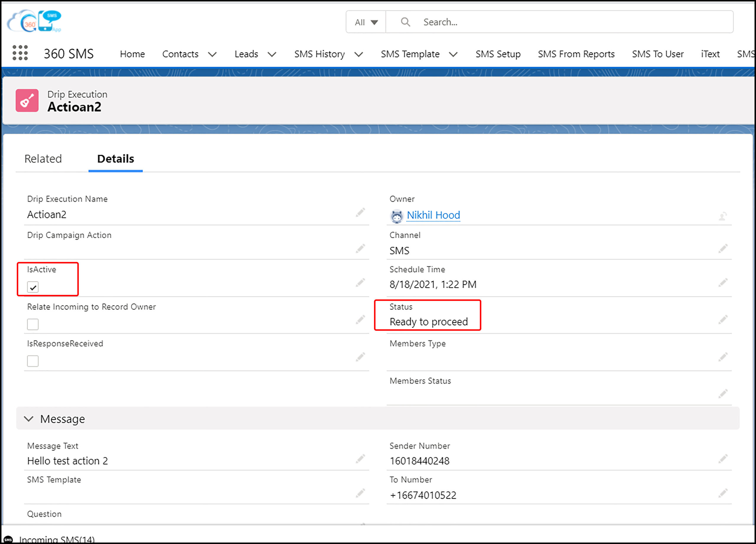Open SMS History nav item
The width and height of the screenshot is (756, 544).
tap(319, 54)
